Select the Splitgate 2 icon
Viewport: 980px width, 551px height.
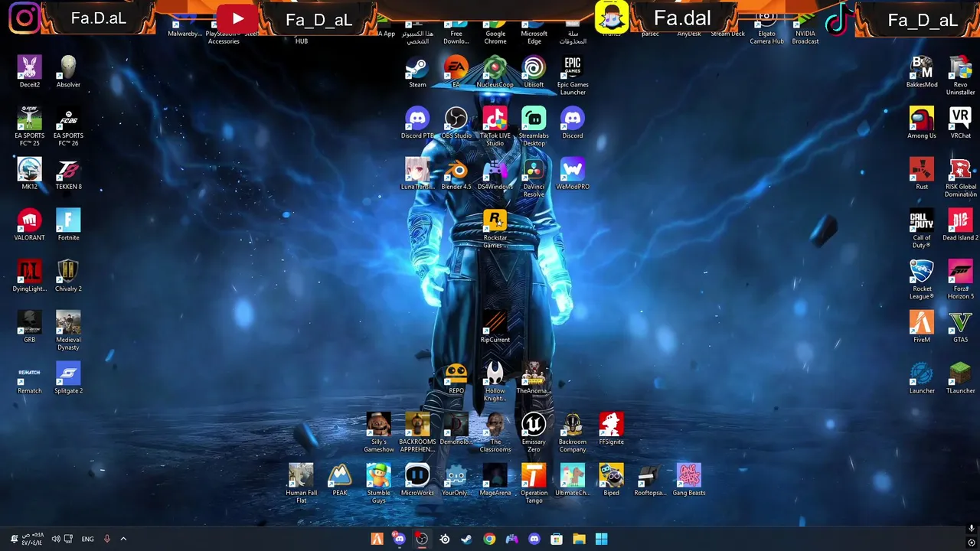pos(68,379)
